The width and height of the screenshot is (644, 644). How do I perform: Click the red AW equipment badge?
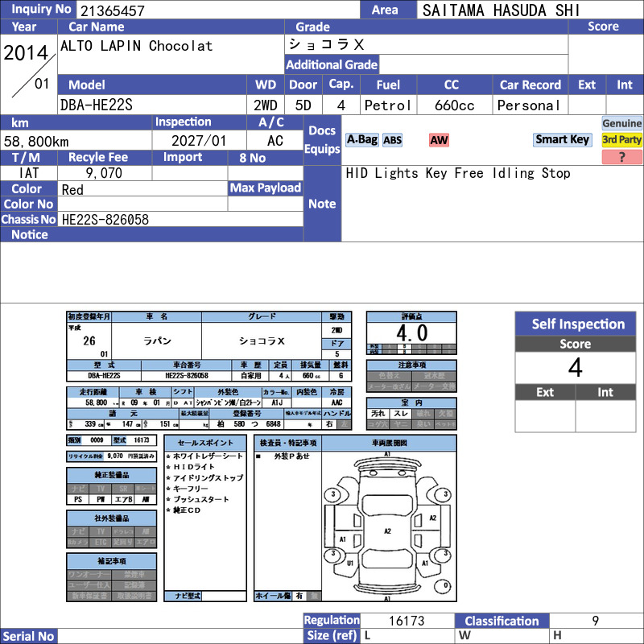pos(439,140)
